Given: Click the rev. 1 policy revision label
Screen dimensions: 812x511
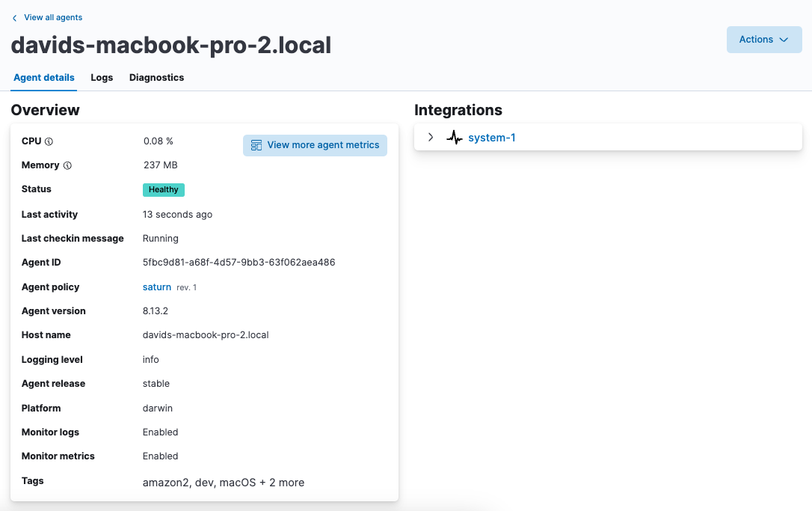Looking at the screenshot, I should [x=187, y=287].
